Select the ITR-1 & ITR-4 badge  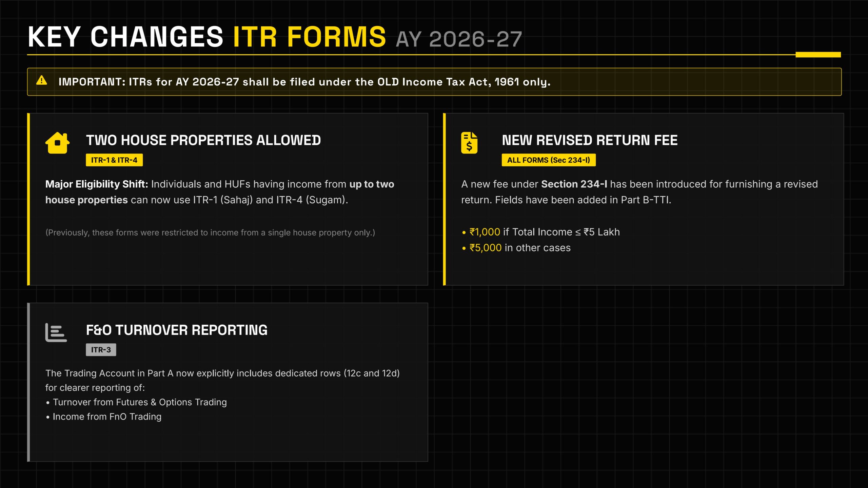click(114, 160)
